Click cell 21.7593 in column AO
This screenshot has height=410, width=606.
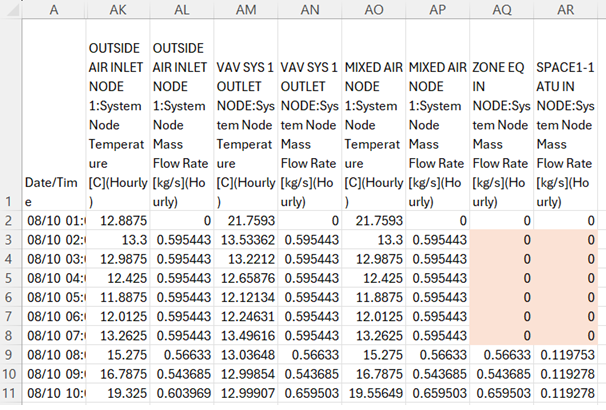coord(374,221)
